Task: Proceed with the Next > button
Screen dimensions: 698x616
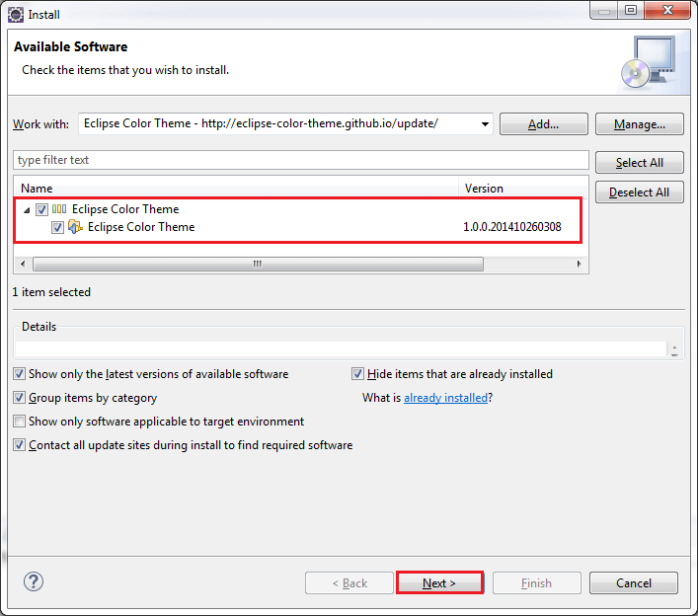Action: 439,583
